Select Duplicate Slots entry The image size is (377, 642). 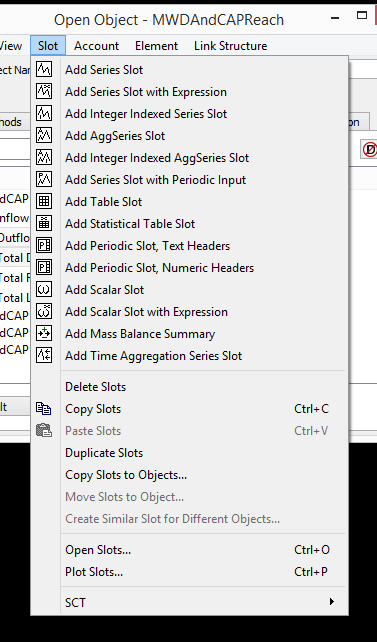coord(104,453)
